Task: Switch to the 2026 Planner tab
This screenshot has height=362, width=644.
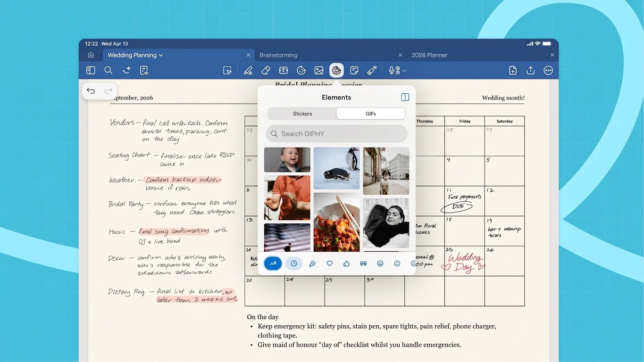Action: click(429, 55)
